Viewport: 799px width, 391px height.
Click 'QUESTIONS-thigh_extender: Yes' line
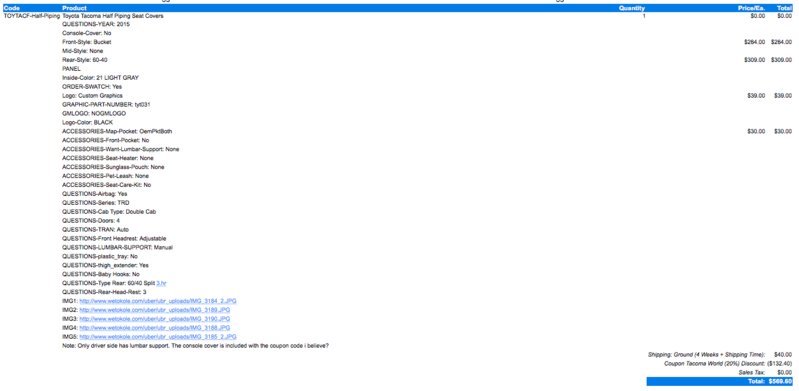(105, 266)
